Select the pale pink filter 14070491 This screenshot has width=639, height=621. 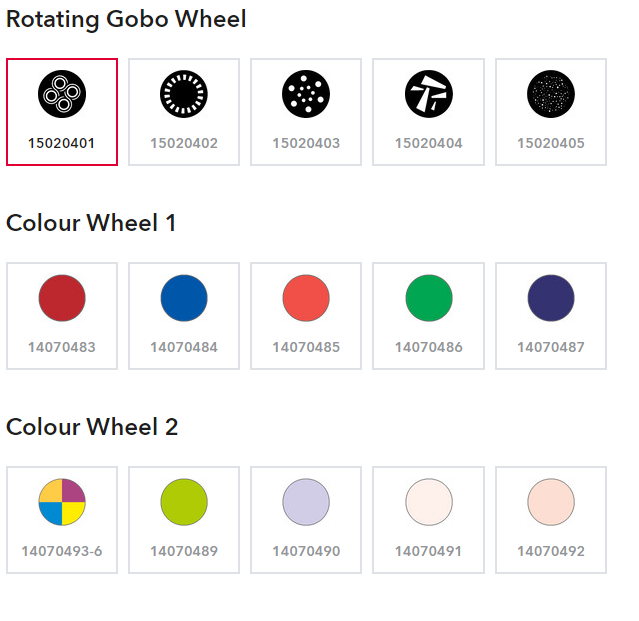point(428,520)
